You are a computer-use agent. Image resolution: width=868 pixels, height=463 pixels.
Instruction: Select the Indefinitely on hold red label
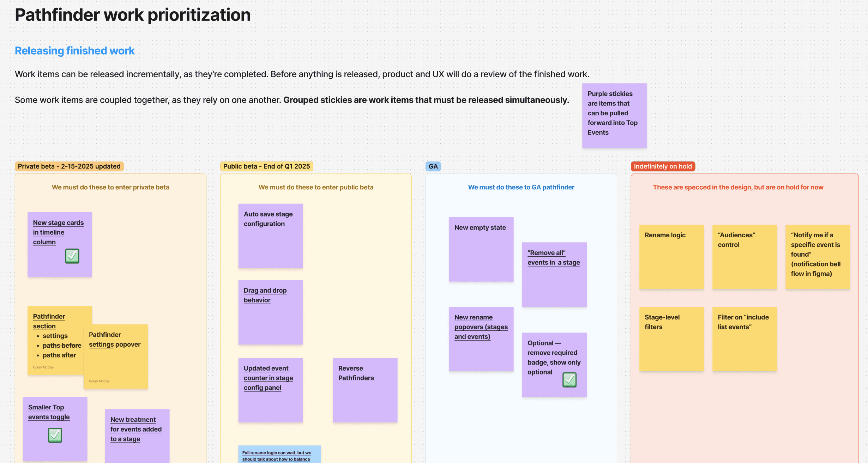click(662, 166)
